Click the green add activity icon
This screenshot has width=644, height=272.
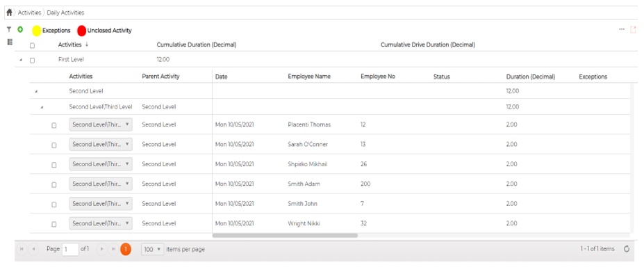click(20, 30)
